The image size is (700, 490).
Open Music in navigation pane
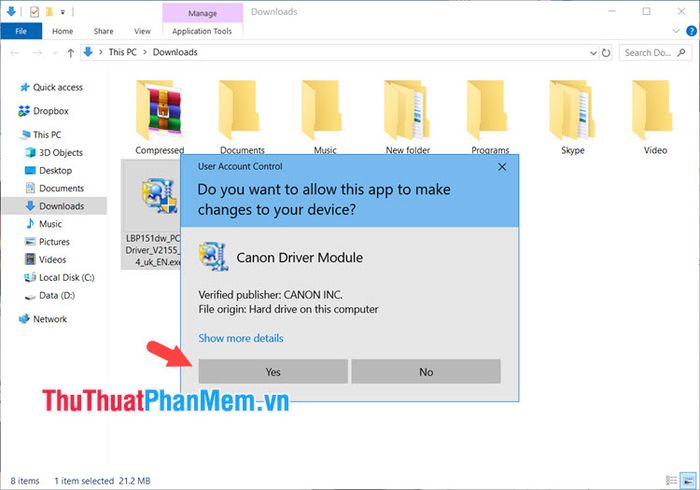(x=50, y=224)
